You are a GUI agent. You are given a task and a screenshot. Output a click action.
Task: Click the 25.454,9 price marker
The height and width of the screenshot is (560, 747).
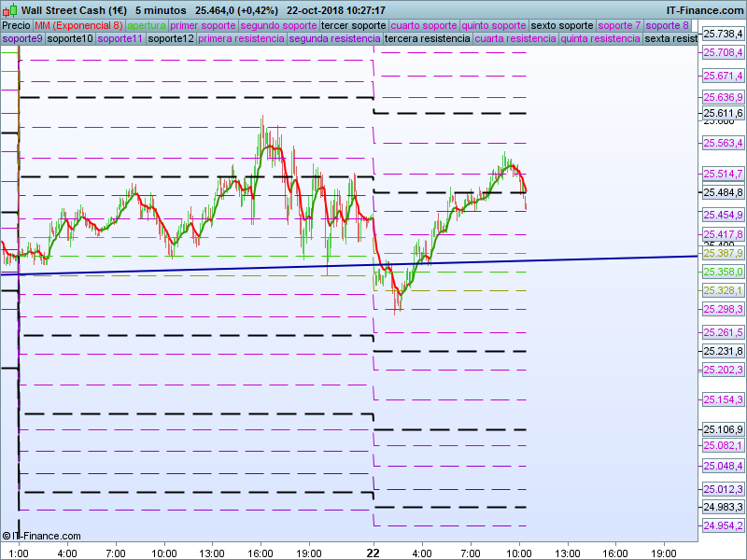click(x=723, y=215)
